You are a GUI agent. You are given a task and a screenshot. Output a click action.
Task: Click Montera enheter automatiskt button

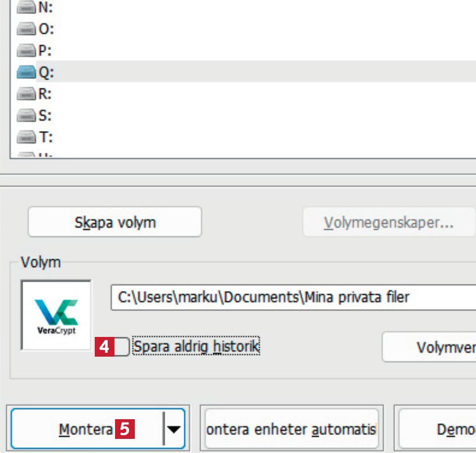click(x=292, y=429)
